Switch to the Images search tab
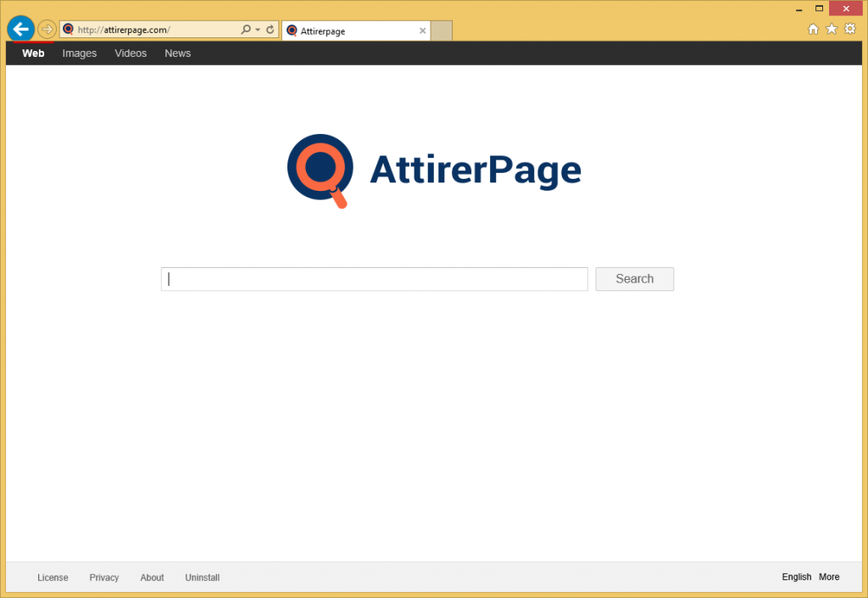The height and width of the screenshot is (598, 868). [80, 53]
